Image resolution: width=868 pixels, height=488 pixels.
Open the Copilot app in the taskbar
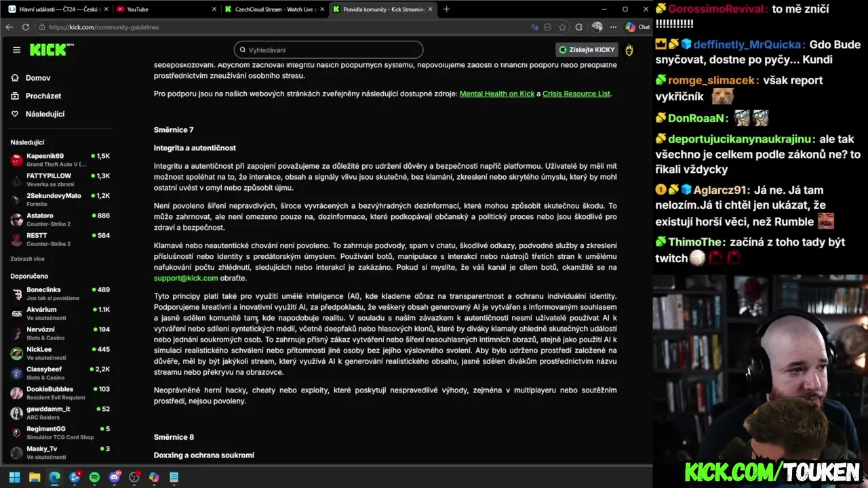pyautogui.click(x=154, y=477)
